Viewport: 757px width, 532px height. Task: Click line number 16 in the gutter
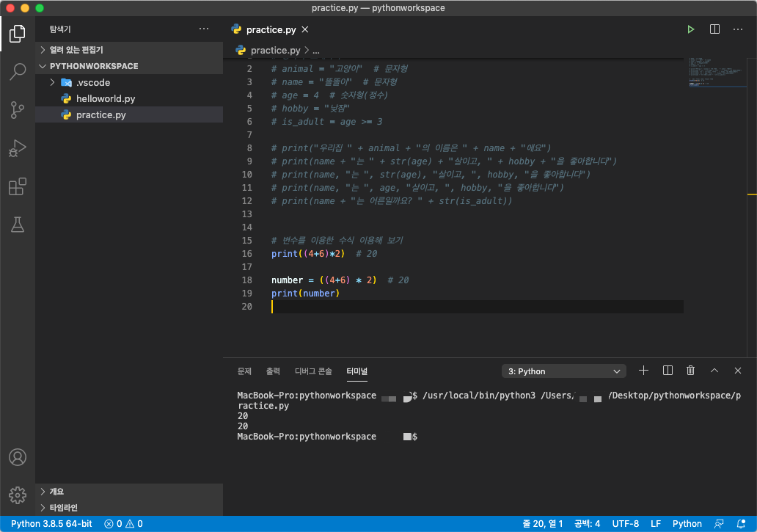point(246,254)
